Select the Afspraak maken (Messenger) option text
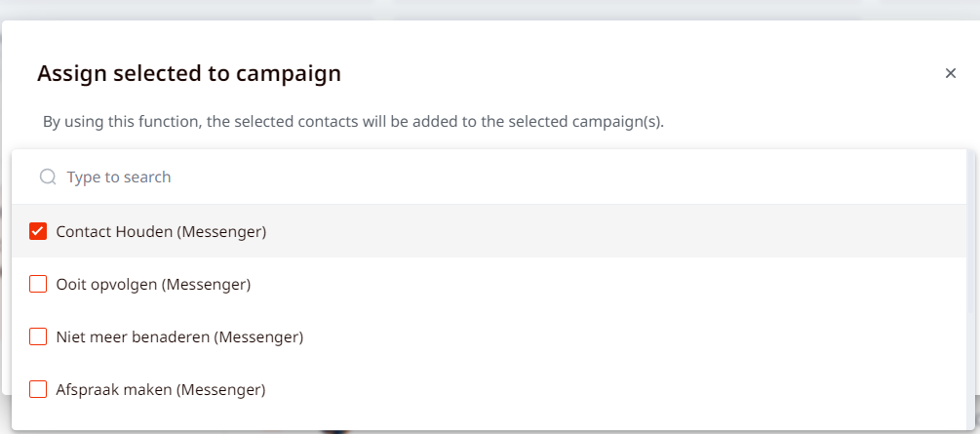Image resolution: width=980 pixels, height=434 pixels. click(x=161, y=389)
